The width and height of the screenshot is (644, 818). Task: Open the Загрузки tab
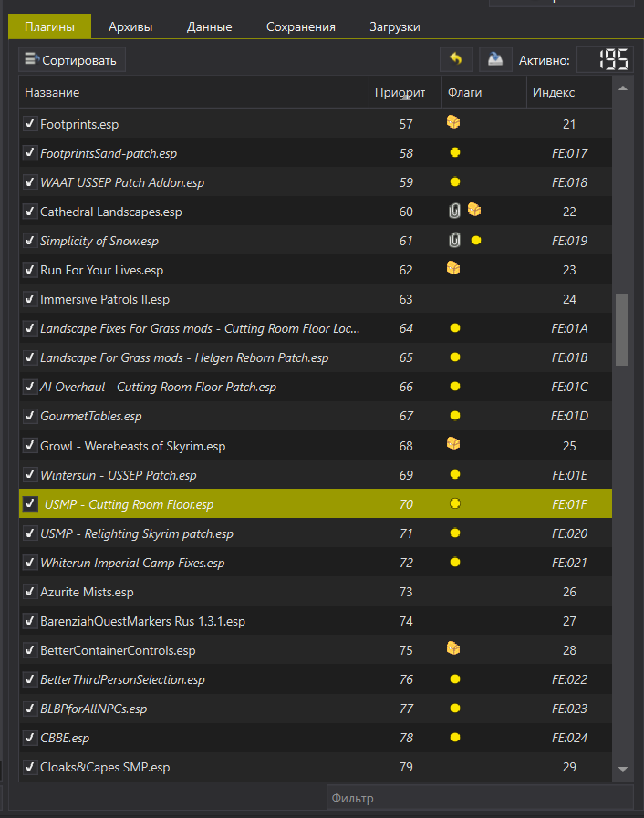pos(395,26)
